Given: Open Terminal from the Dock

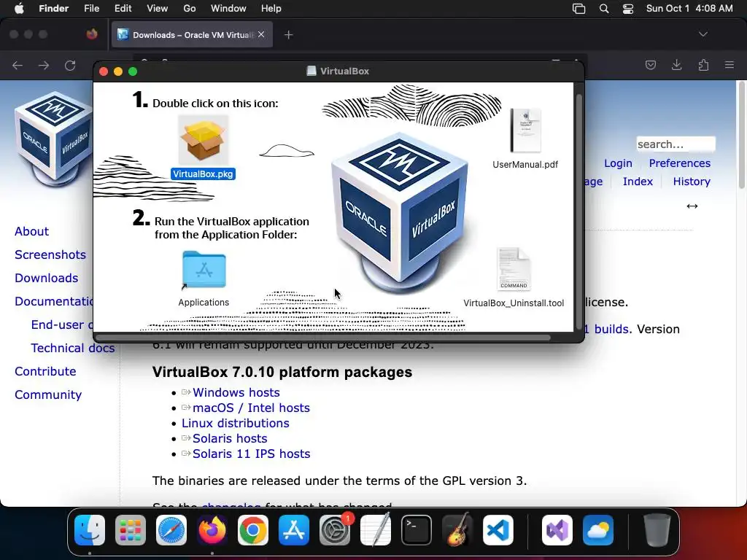Looking at the screenshot, I should tap(417, 530).
